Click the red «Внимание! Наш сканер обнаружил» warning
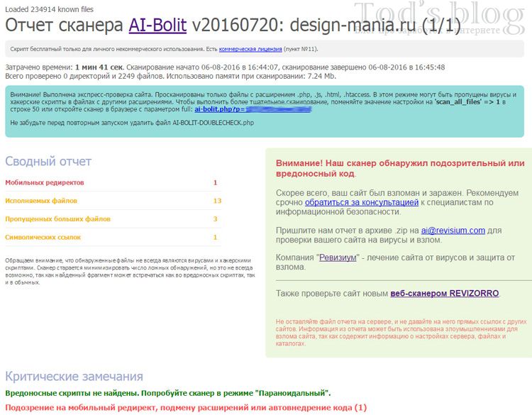Screen dimensions: 532x415 [399, 168]
